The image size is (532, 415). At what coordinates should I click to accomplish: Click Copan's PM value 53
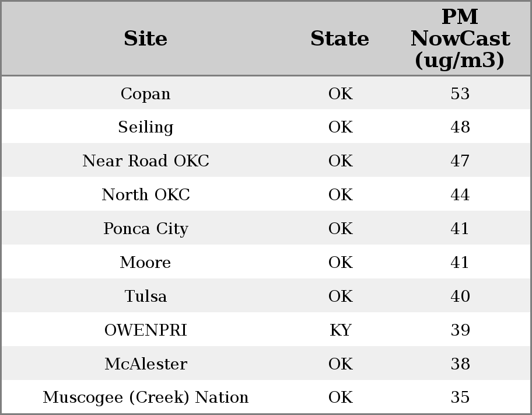460,94
